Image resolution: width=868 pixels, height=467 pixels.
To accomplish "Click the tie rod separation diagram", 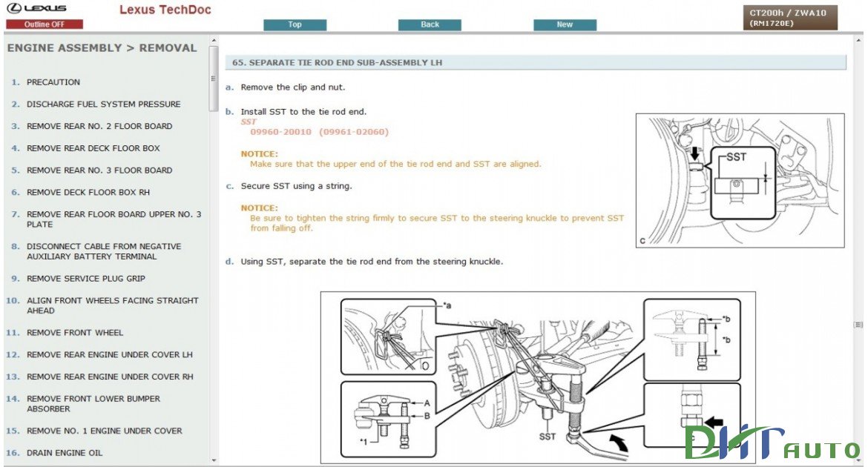I will 538,378.
